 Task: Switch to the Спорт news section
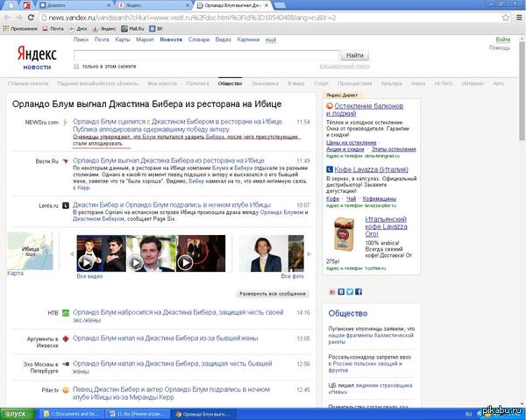(x=321, y=83)
